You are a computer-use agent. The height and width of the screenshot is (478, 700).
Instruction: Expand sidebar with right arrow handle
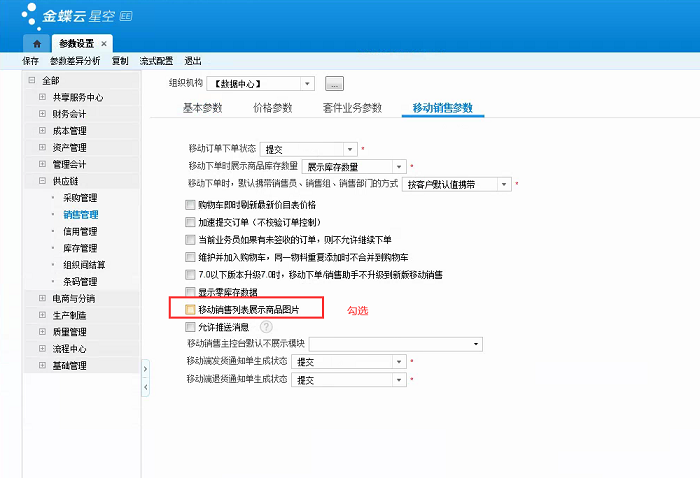146,369
